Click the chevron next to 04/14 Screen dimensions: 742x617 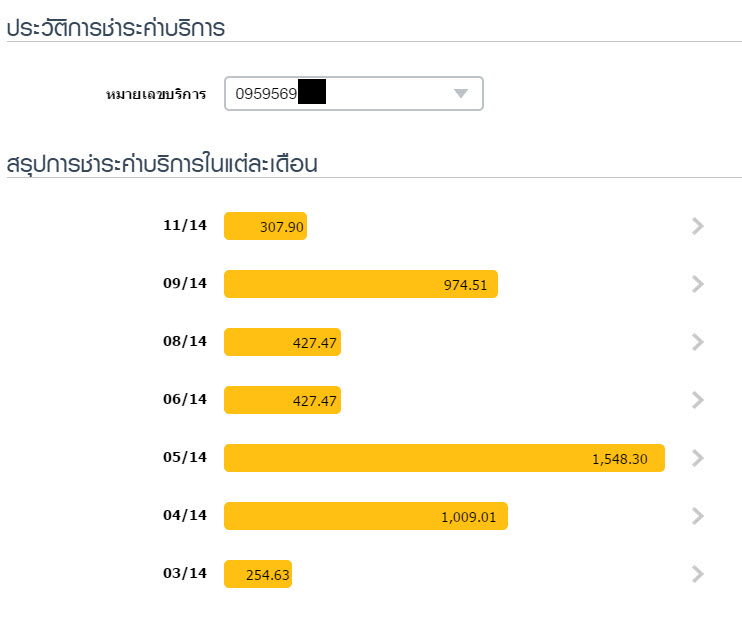tap(698, 516)
